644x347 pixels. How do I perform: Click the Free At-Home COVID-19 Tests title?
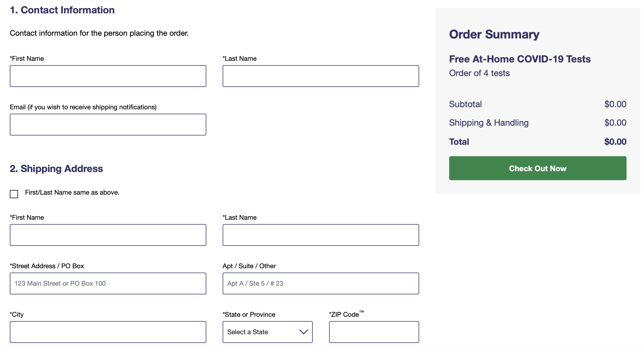(520, 59)
